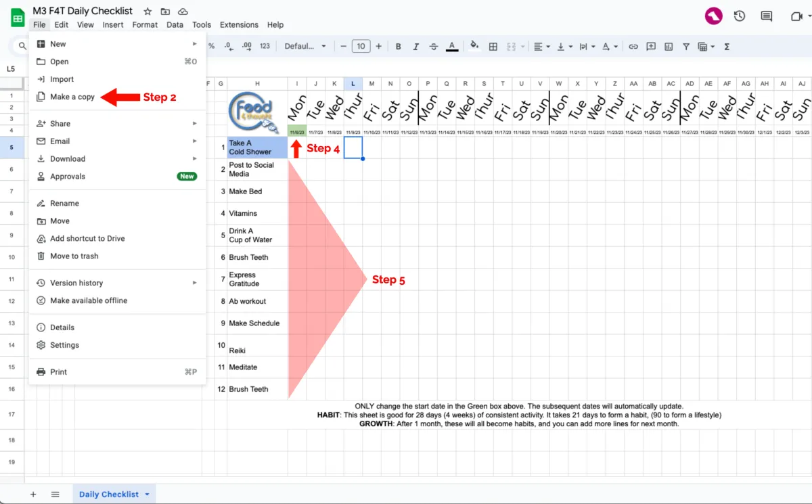Viewport: 812px width, 504px height.
Task: Decrease font size with minus button
Action: pyautogui.click(x=344, y=46)
